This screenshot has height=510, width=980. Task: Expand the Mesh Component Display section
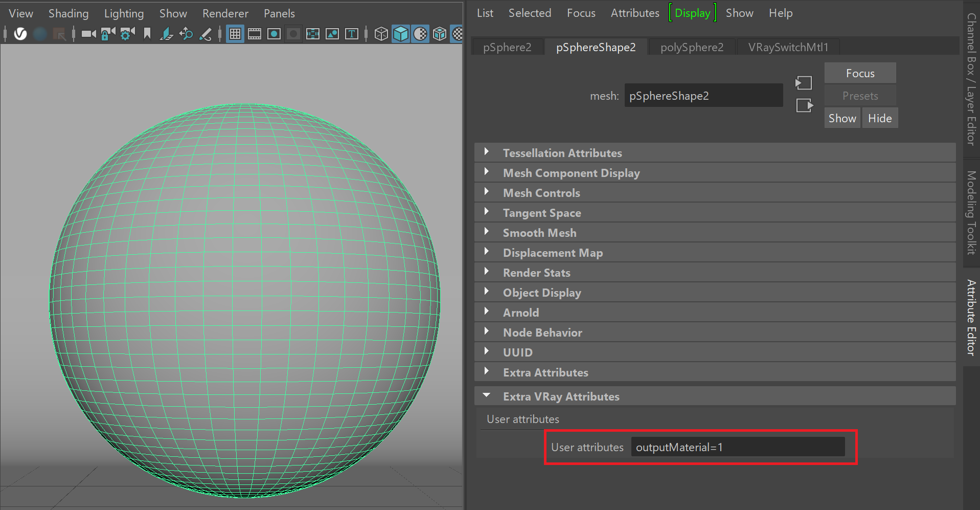(715, 173)
